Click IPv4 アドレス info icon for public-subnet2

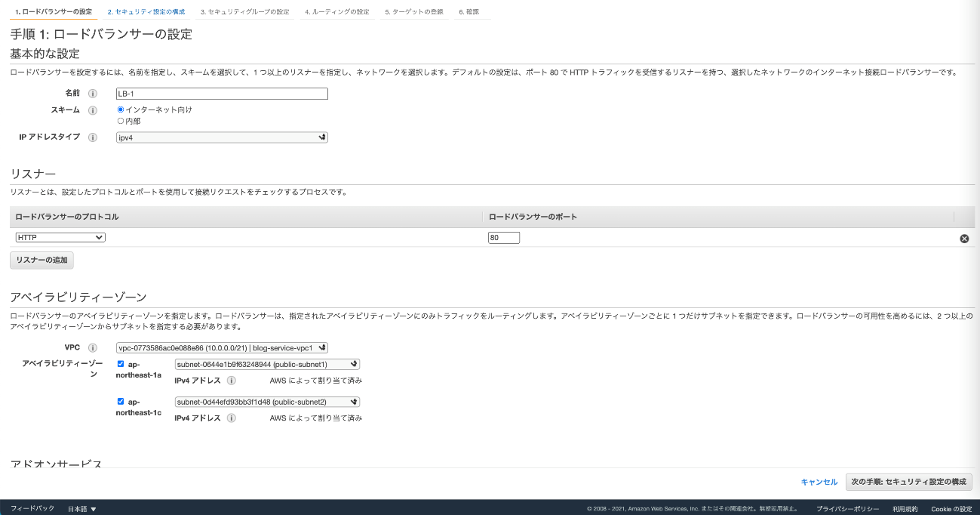tap(232, 418)
